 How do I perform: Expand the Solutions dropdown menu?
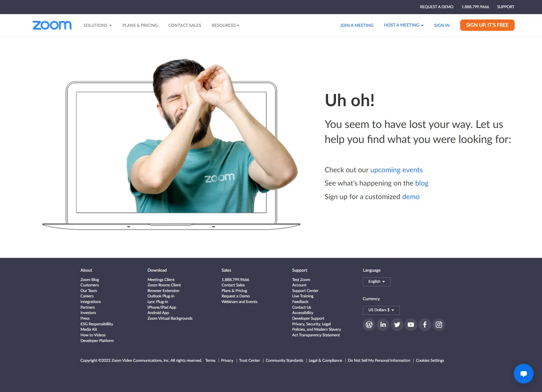point(98,25)
